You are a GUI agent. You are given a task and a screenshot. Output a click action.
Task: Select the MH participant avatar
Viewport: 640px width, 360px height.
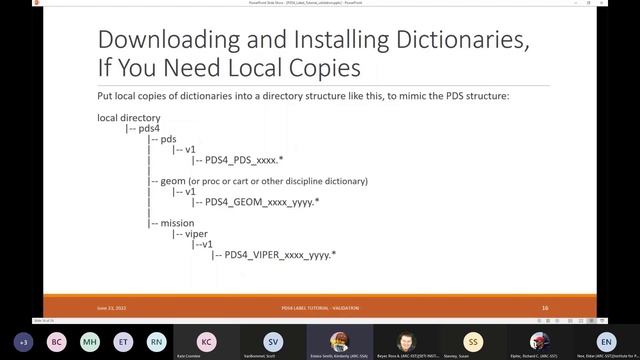click(90, 342)
